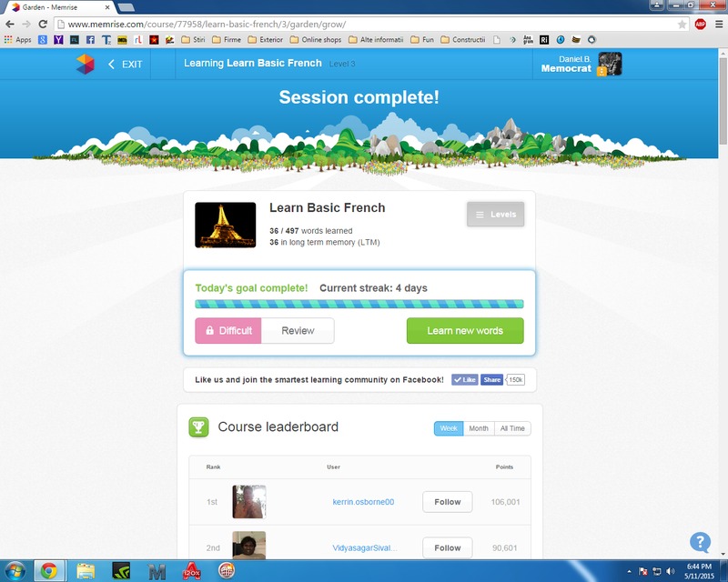
Task: Open the IMDb bookmark
Action: coord(122,40)
